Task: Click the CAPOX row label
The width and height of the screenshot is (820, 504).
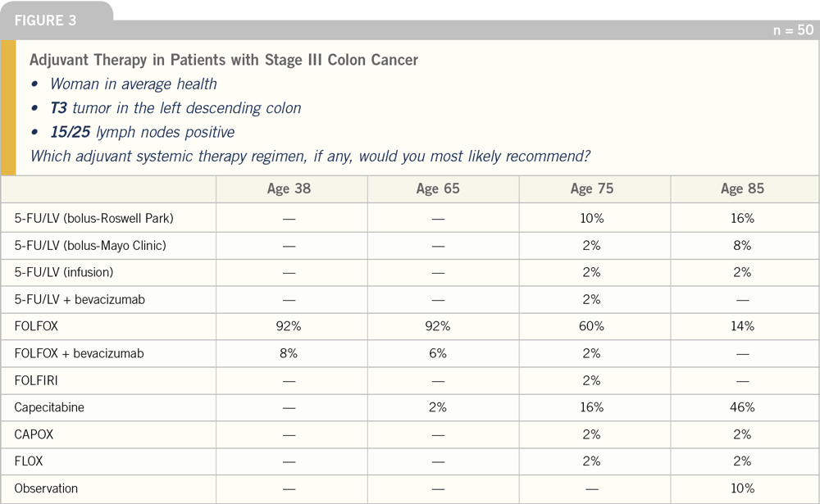Action: pos(34,434)
